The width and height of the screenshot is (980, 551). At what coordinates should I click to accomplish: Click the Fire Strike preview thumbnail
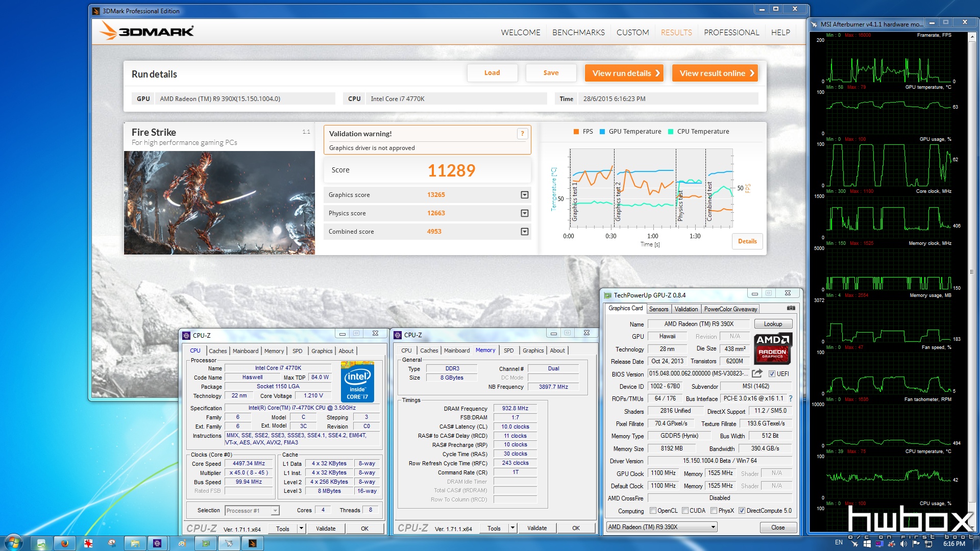click(x=219, y=203)
